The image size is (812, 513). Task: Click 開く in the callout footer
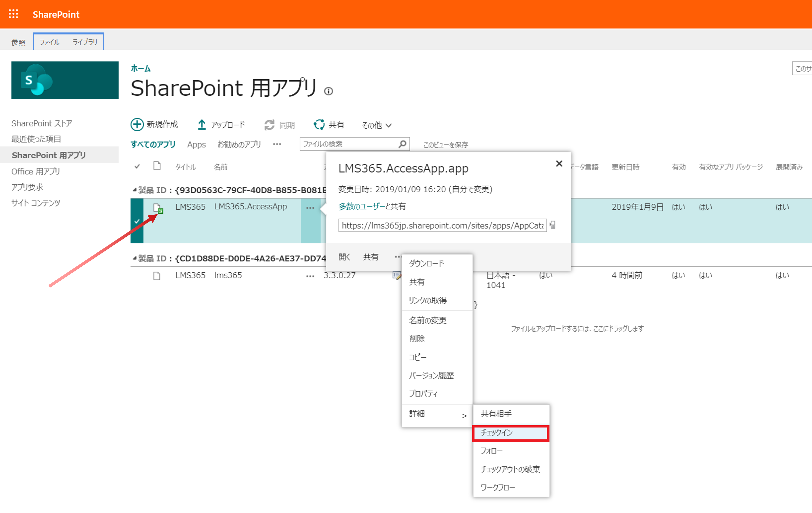[x=344, y=257]
